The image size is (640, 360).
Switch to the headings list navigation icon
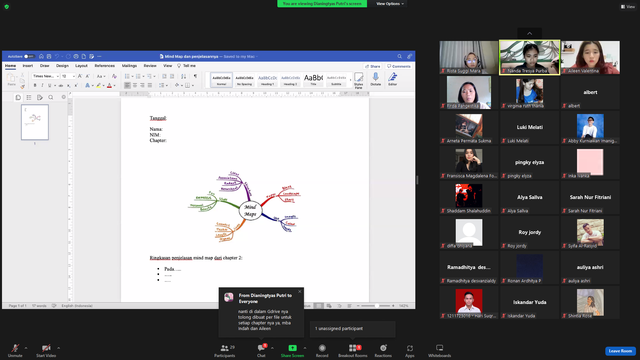tap(29, 97)
